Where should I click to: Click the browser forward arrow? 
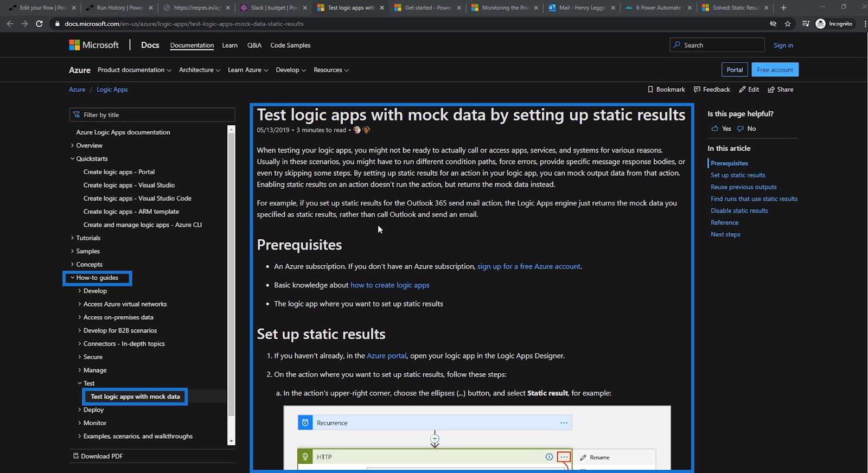tap(24, 24)
